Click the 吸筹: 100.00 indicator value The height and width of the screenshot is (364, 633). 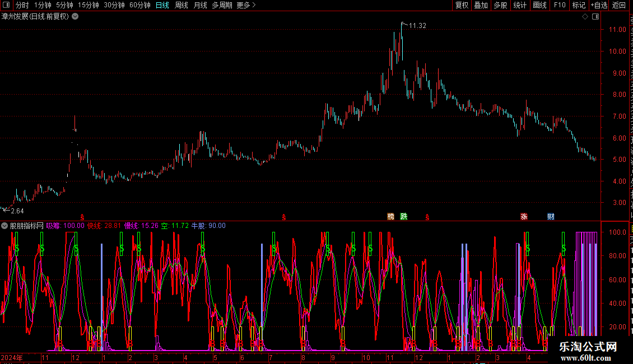pos(66,226)
